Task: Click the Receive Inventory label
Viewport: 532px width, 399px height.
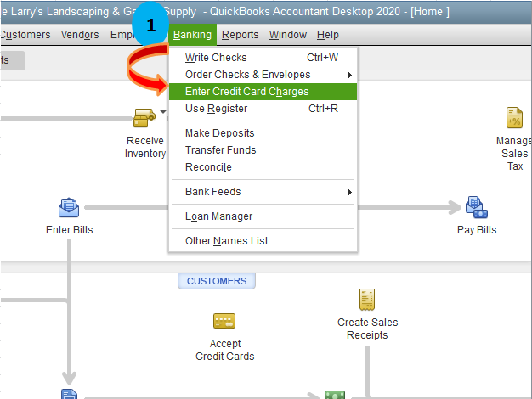Action: point(145,147)
